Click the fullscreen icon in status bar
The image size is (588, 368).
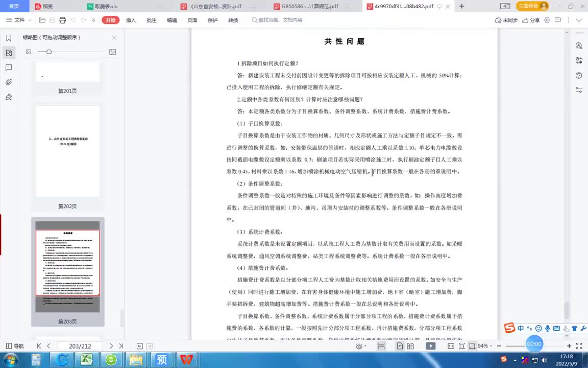click(x=579, y=346)
